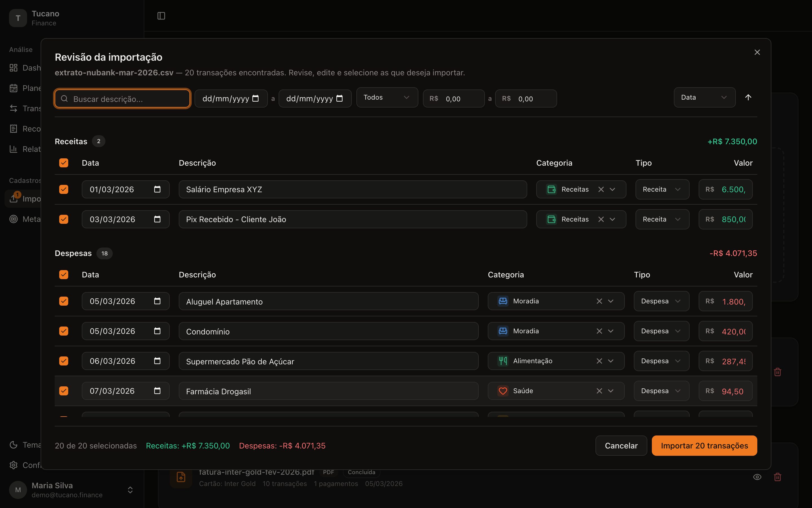Clear category on Salário Empresa XYZ row
812x508 pixels.
(601, 189)
